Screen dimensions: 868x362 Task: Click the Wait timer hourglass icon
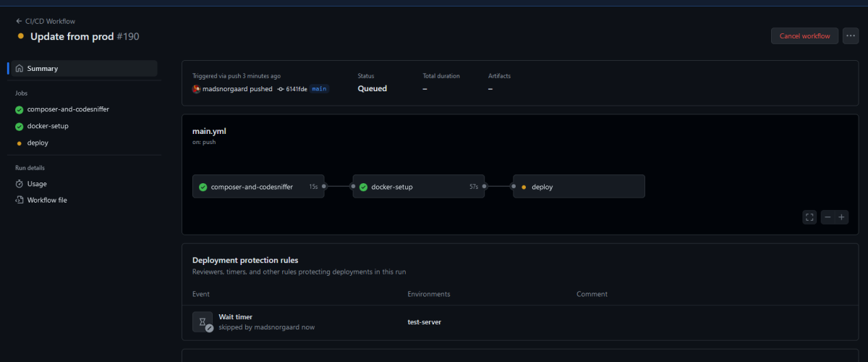click(203, 321)
